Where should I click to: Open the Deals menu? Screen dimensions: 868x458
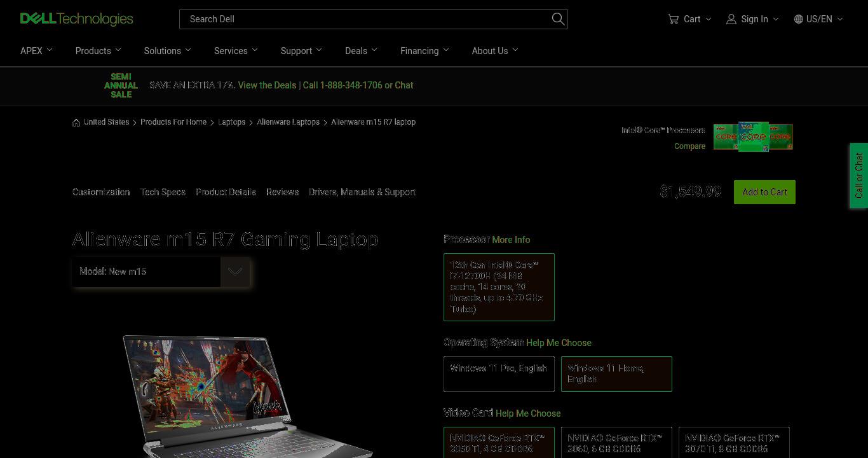tap(361, 51)
